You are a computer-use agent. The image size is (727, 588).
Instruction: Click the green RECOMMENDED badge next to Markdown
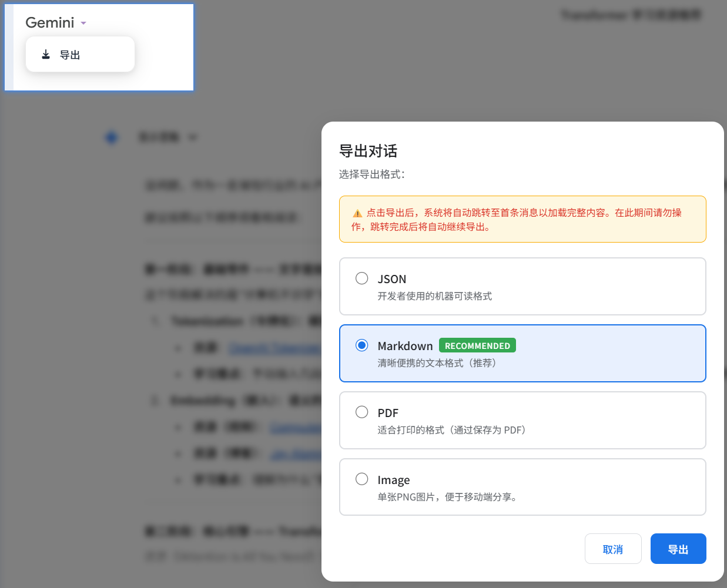click(x=477, y=345)
